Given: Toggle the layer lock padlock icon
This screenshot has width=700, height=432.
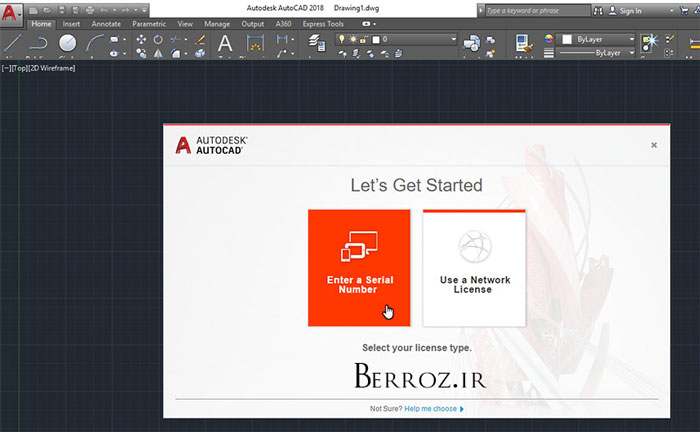Looking at the screenshot, I should 364,39.
